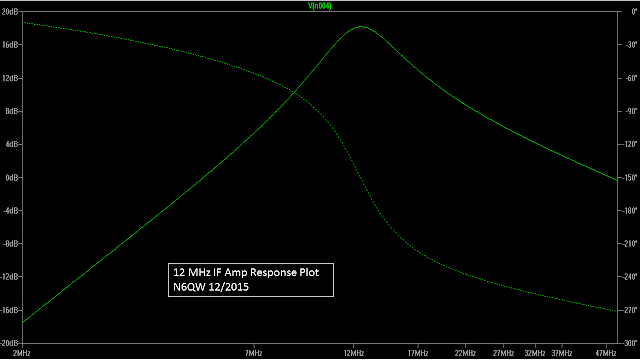The height and width of the screenshot is (360, 640).
Task: Click the 22MHz frequency axis label
Action: pos(465,353)
